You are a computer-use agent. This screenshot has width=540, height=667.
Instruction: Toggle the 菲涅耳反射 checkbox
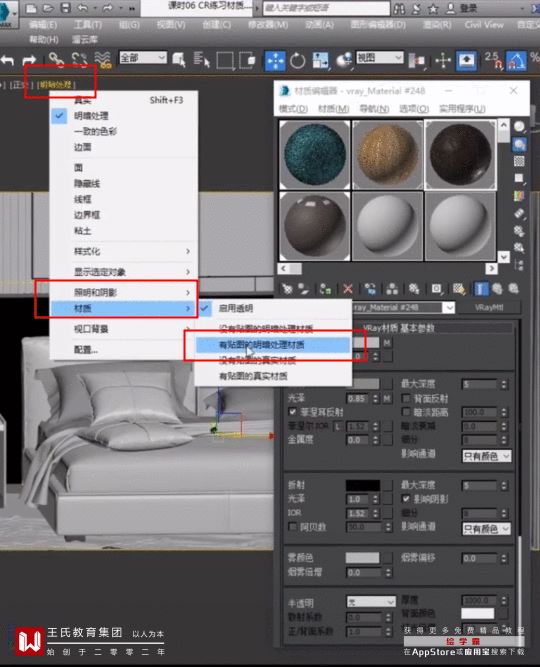[292, 412]
